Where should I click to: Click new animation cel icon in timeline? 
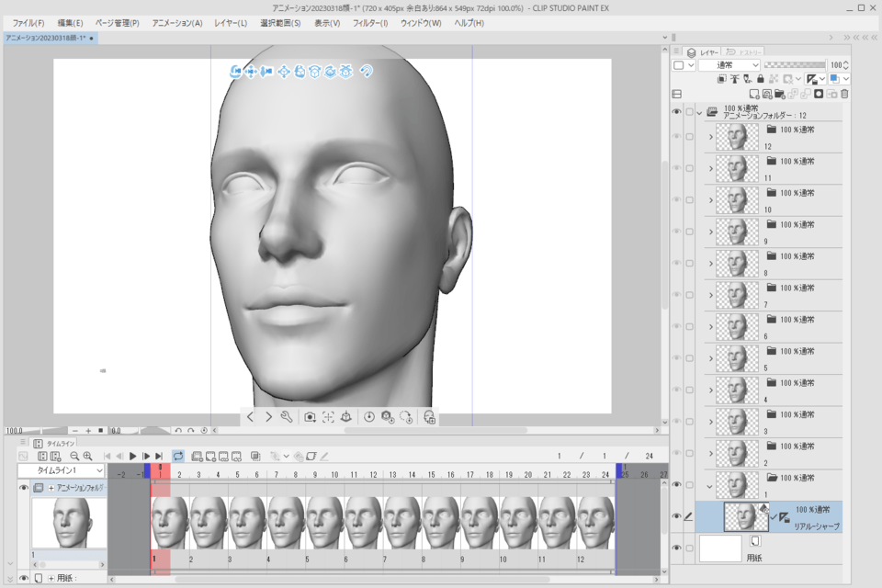[210, 457]
